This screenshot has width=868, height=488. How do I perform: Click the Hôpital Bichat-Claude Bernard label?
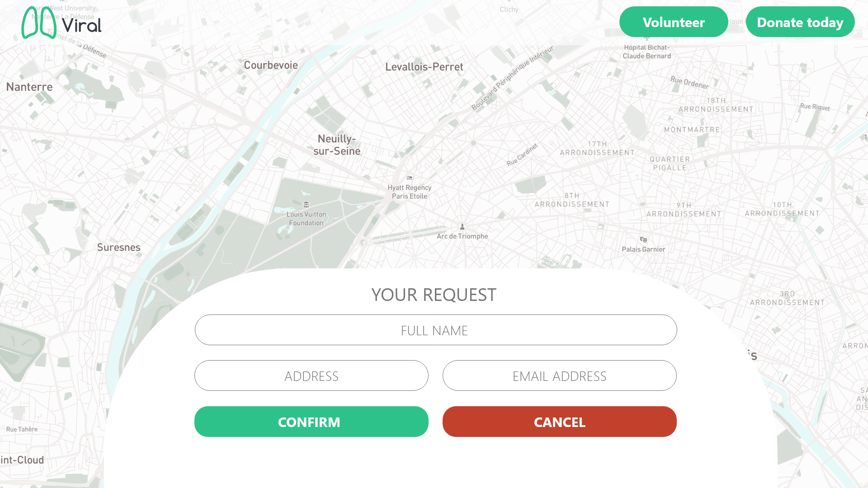647,52
